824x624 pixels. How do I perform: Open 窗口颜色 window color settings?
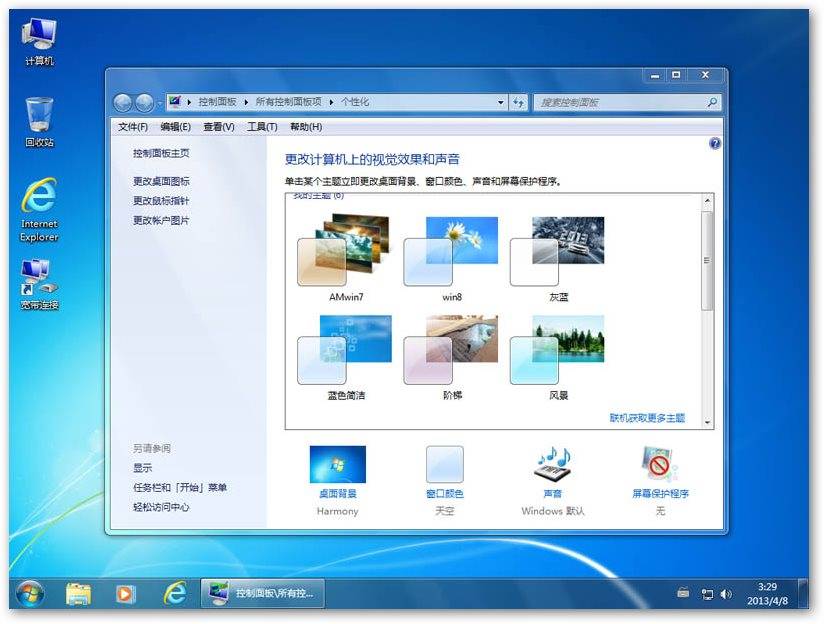(x=445, y=473)
